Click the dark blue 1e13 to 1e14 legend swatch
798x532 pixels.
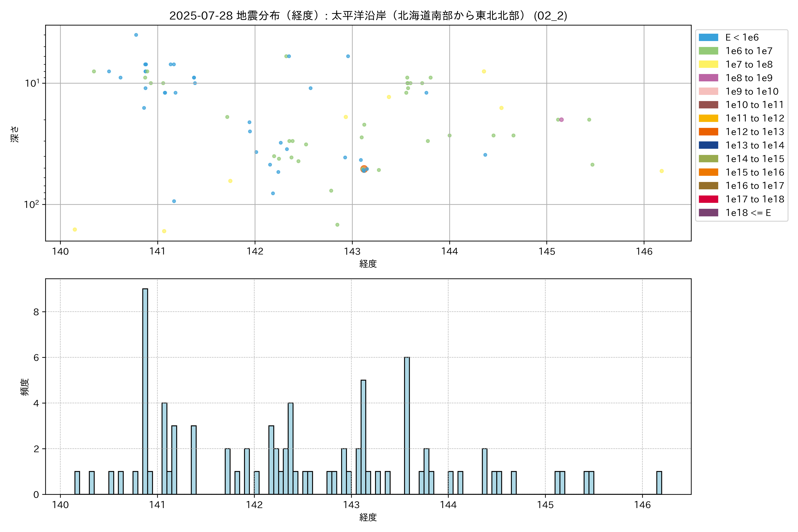point(708,145)
